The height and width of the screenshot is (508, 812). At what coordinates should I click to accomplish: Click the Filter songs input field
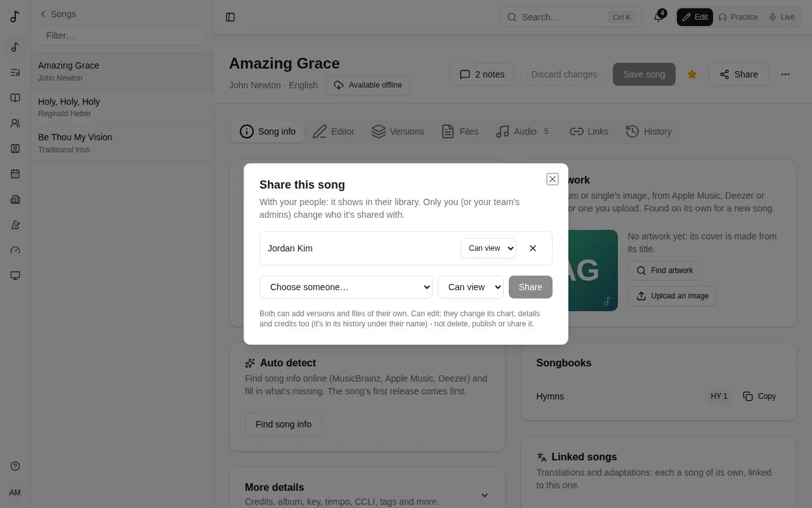[122, 36]
